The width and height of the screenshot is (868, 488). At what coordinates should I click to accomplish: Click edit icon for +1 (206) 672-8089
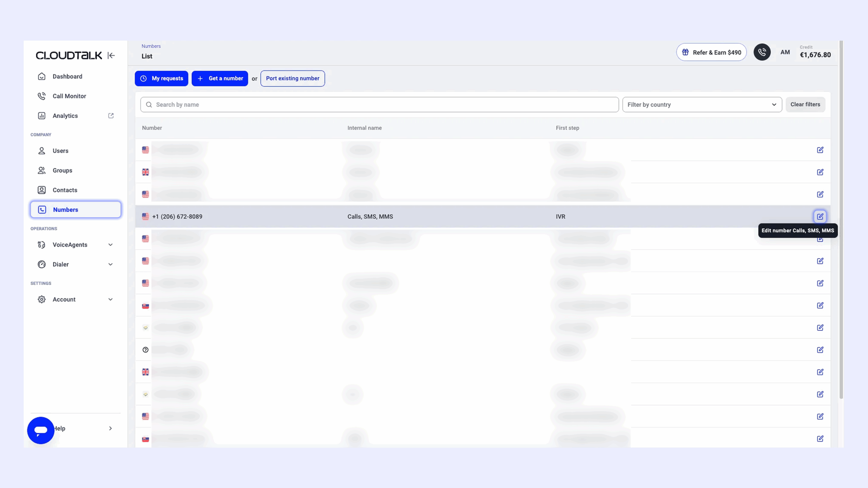tap(820, 217)
